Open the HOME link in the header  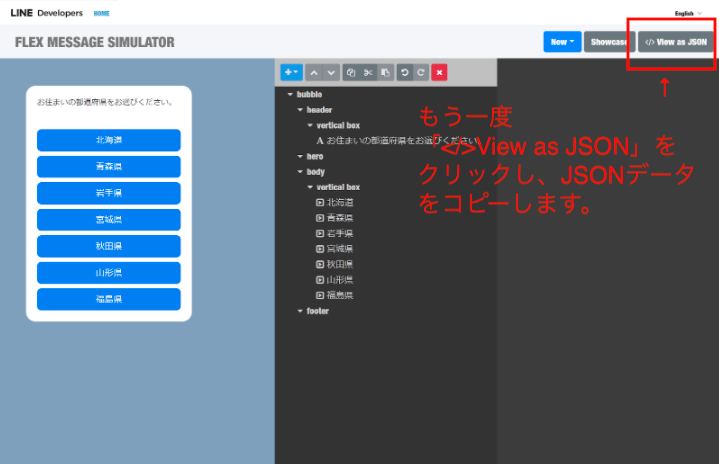click(102, 13)
